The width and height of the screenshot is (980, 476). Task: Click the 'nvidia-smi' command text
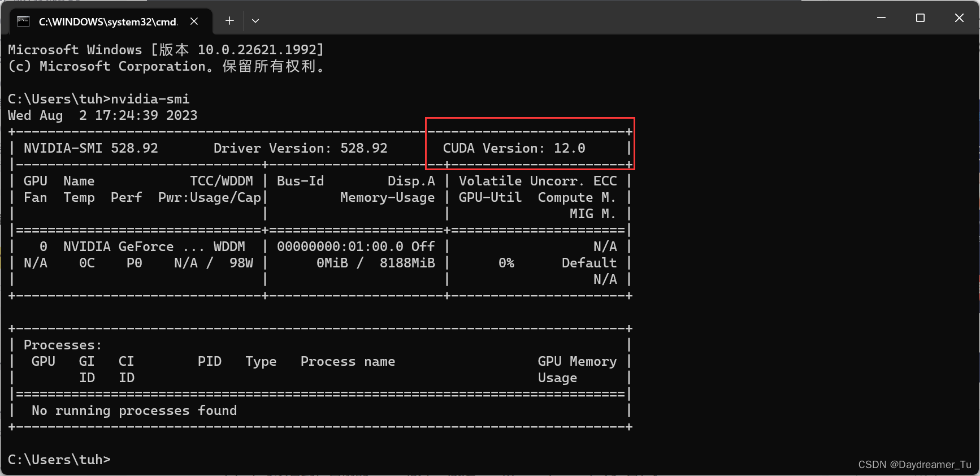[150, 99]
